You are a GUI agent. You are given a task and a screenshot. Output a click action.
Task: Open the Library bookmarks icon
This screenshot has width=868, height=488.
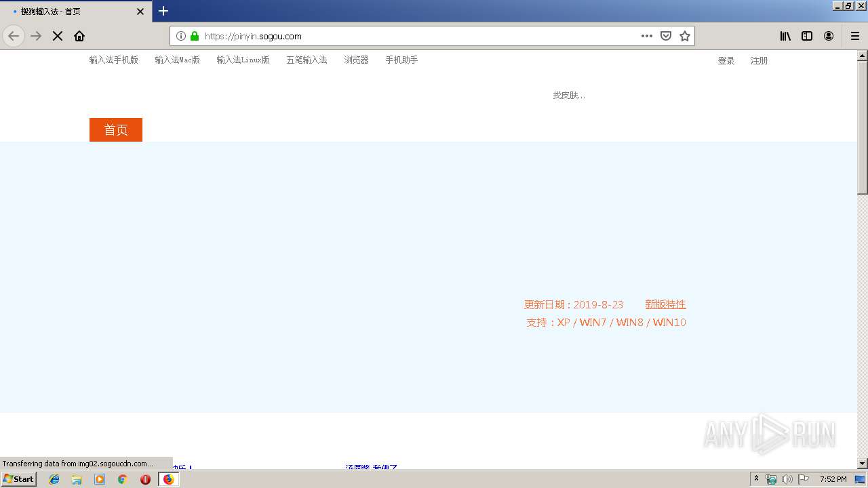point(785,36)
